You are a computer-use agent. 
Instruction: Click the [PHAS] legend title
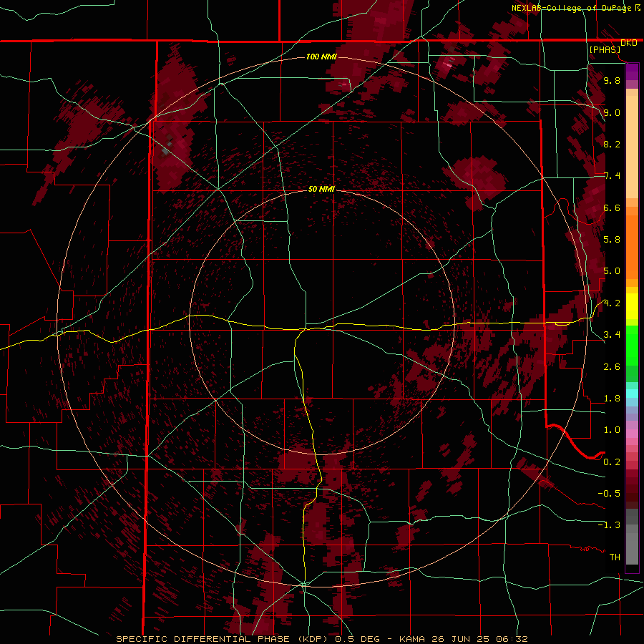point(605,50)
